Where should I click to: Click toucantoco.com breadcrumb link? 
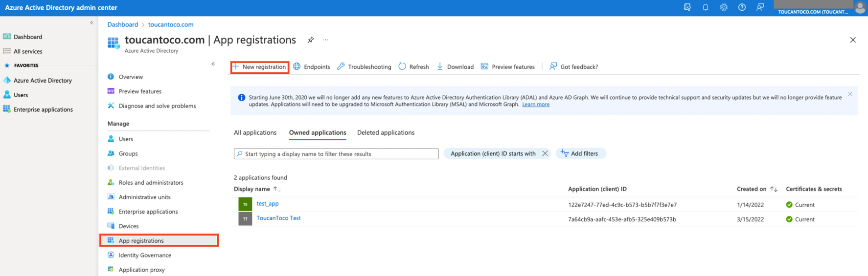pyautogui.click(x=171, y=24)
